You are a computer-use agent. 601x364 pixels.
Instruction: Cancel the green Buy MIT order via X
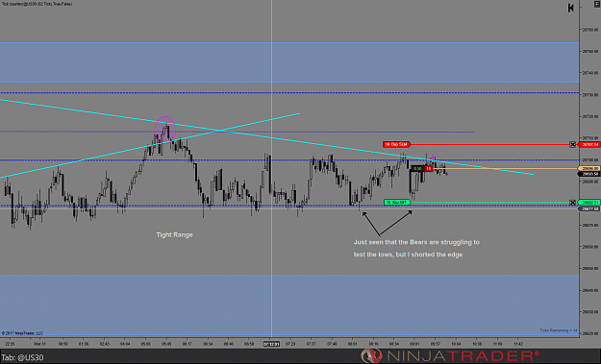tap(573, 203)
